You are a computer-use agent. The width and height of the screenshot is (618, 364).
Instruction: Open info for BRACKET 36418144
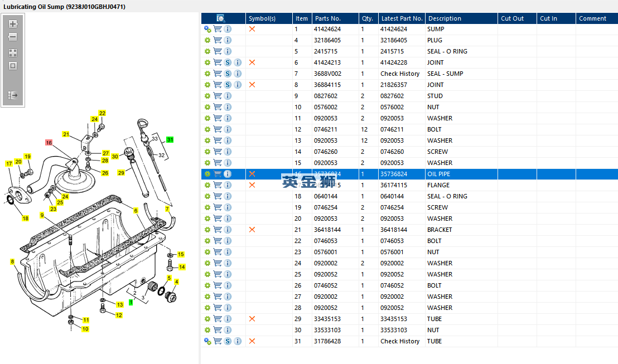click(x=228, y=230)
